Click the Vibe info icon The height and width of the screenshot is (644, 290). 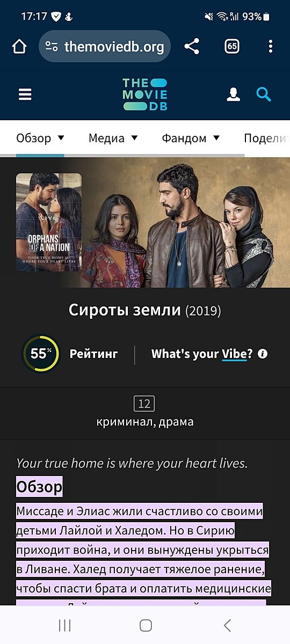(x=263, y=354)
